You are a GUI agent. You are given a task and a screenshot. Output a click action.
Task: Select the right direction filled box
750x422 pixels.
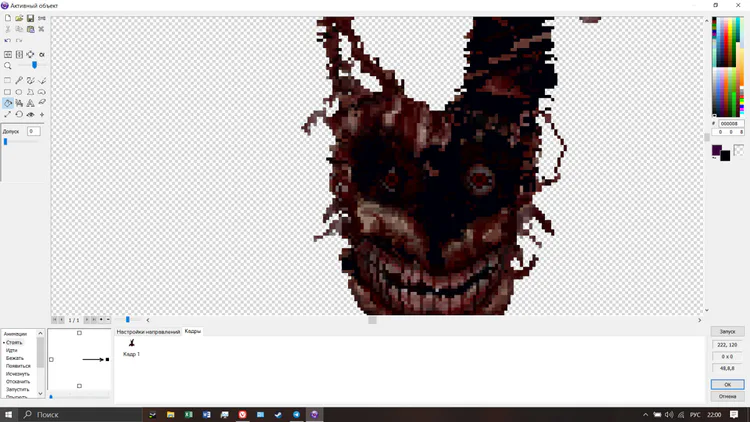point(107,359)
